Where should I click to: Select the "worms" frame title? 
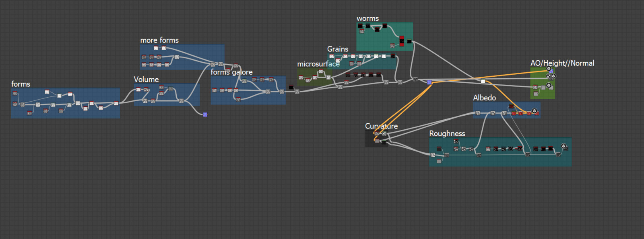(x=368, y=18)
